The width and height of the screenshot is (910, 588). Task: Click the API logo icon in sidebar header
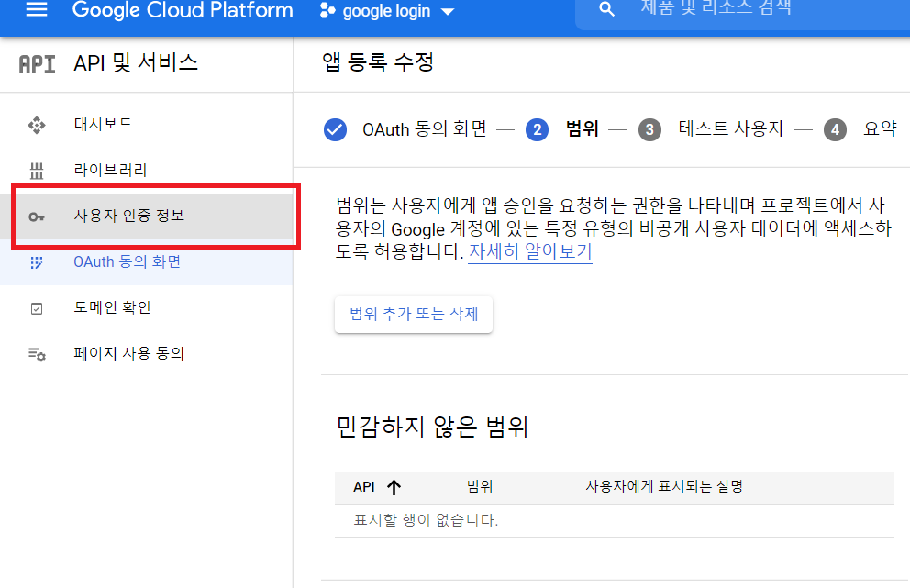[x=37, y=64]
